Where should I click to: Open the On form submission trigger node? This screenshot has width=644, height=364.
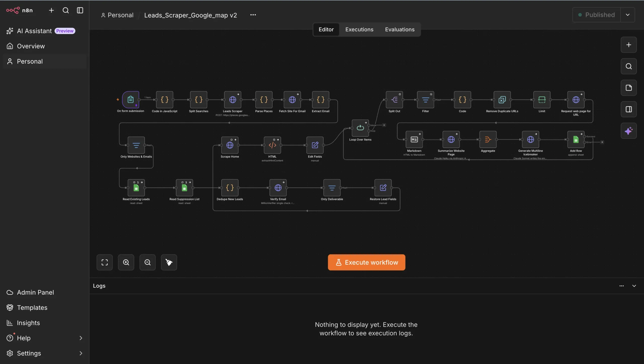click(131, 100)
